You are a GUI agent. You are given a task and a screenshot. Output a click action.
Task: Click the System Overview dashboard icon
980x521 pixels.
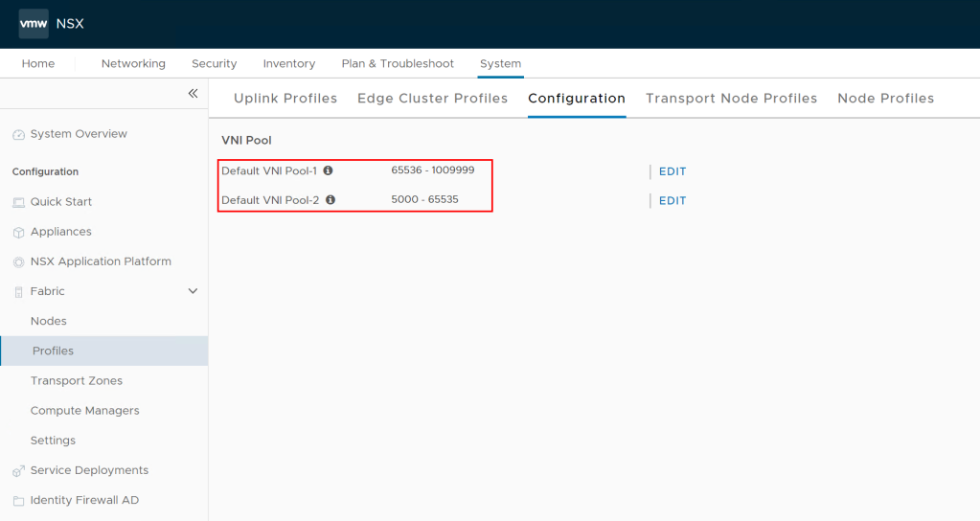[19, 135]
